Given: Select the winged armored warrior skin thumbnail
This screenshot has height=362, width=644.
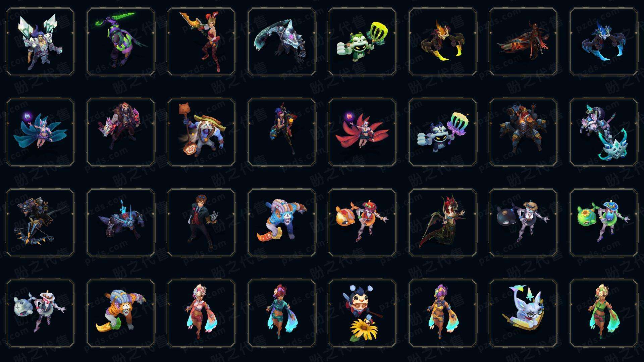Looking at the screenshot, I should (x=40, y=42).
